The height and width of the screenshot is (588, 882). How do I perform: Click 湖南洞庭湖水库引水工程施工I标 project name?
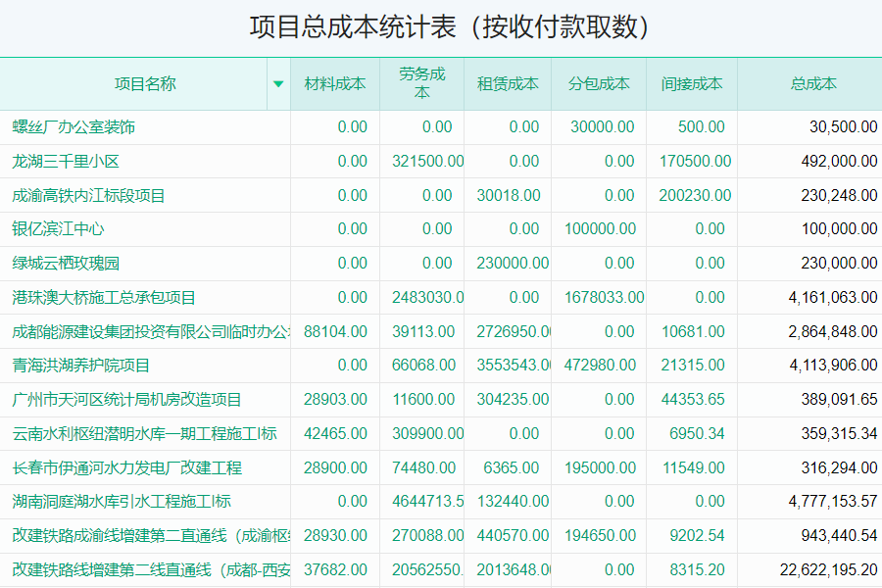pyautogui.click(x=122, y=502)
